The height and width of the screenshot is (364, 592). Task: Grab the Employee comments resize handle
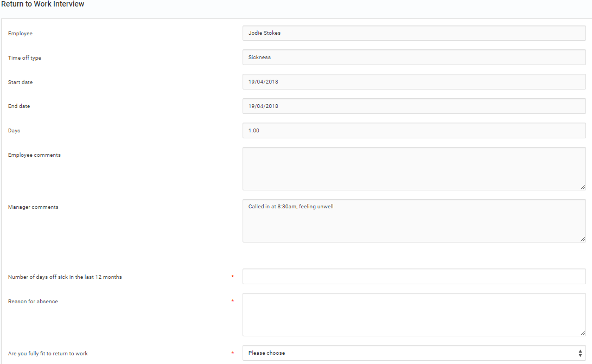582,187
